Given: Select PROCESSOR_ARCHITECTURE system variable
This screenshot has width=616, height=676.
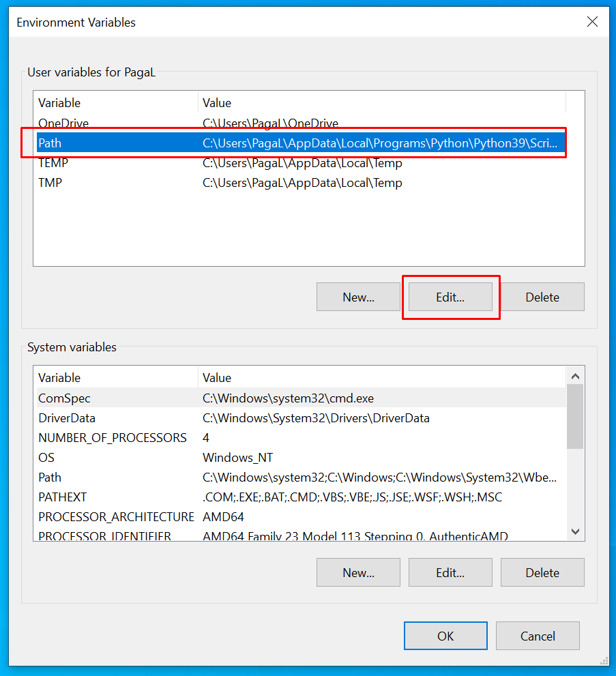Looking at the screenshot, I should (x=116, y=517).
